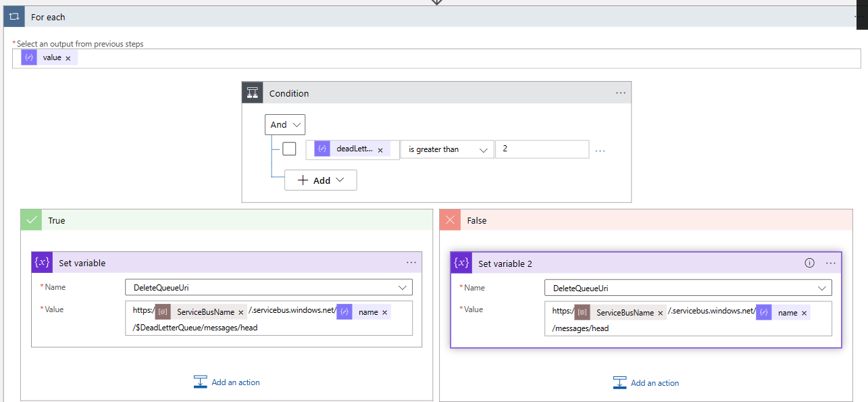Open the And operator dropdown
The height and width of the screenshot is (402, 868).
coord(284,124)
